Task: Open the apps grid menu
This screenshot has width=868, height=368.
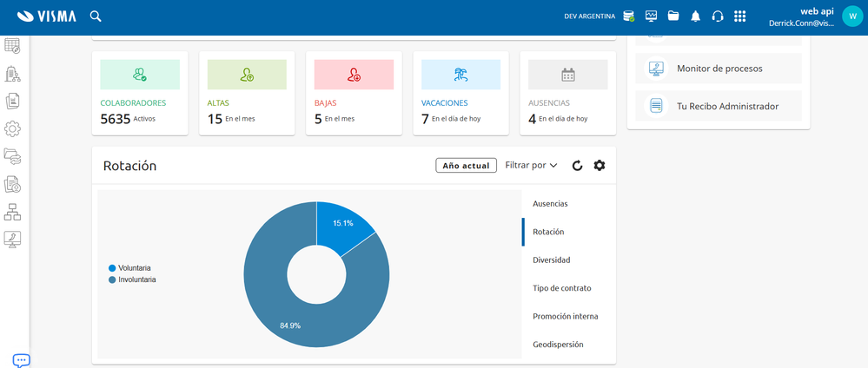Action: pyautogui.click(x=739, y=16)
